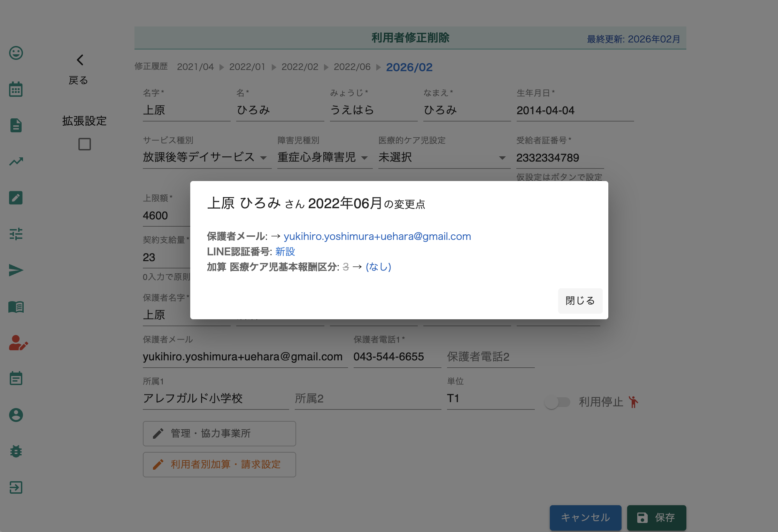Click the smiley face sidebar icon
The width and height of the screenshot is (778, 532).
[16, 53]
